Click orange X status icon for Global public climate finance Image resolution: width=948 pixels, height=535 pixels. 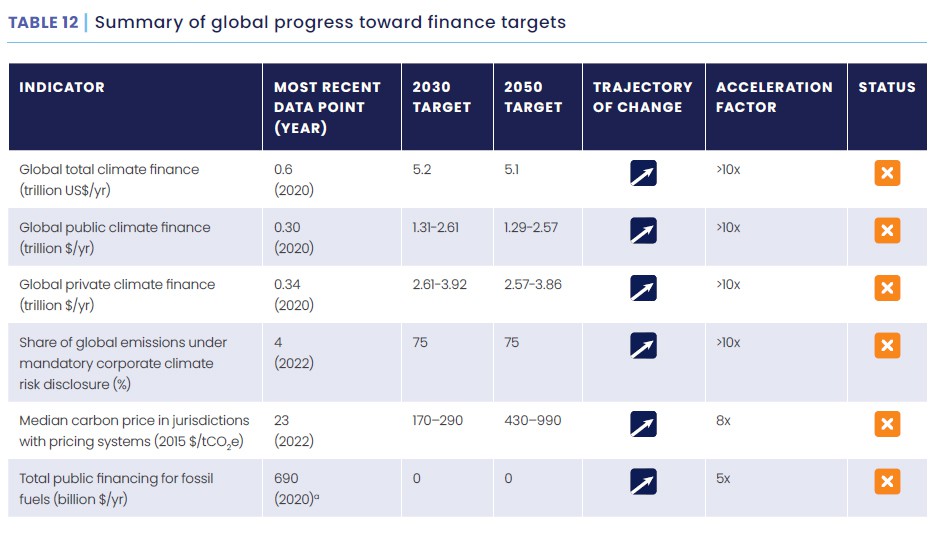tap(887, 231)
